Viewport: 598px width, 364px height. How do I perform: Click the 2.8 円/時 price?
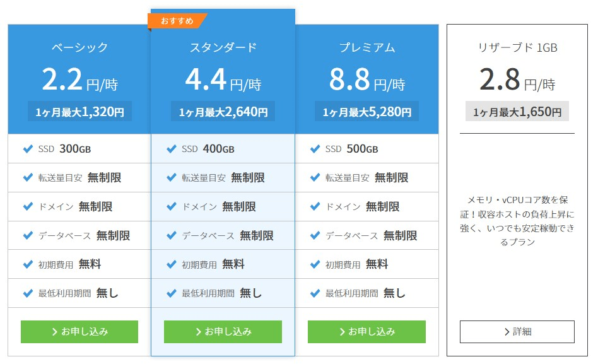point(517,79)
